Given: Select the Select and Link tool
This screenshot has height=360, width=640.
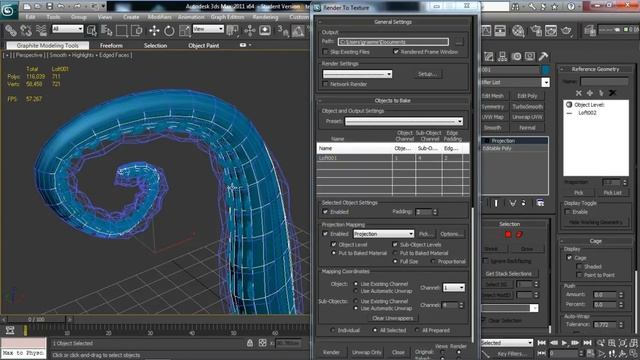Looking at the screenshot, I should (x=11, y=31).
